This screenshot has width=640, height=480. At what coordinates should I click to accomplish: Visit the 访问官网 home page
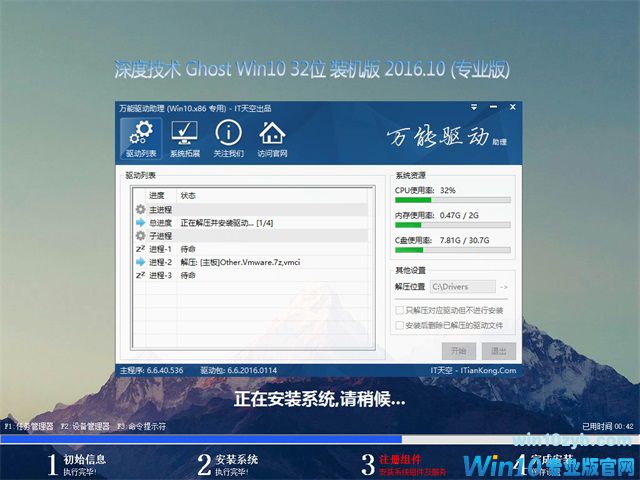272,139
